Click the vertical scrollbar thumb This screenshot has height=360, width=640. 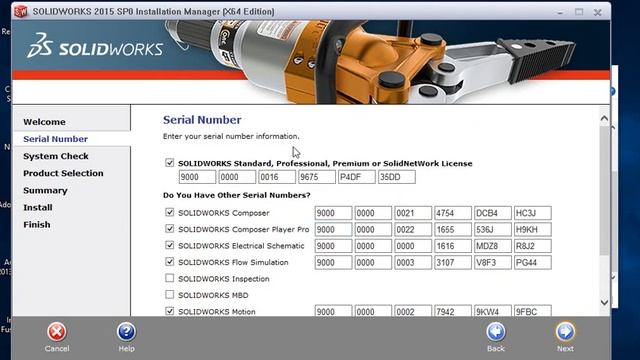pos(604,191)
